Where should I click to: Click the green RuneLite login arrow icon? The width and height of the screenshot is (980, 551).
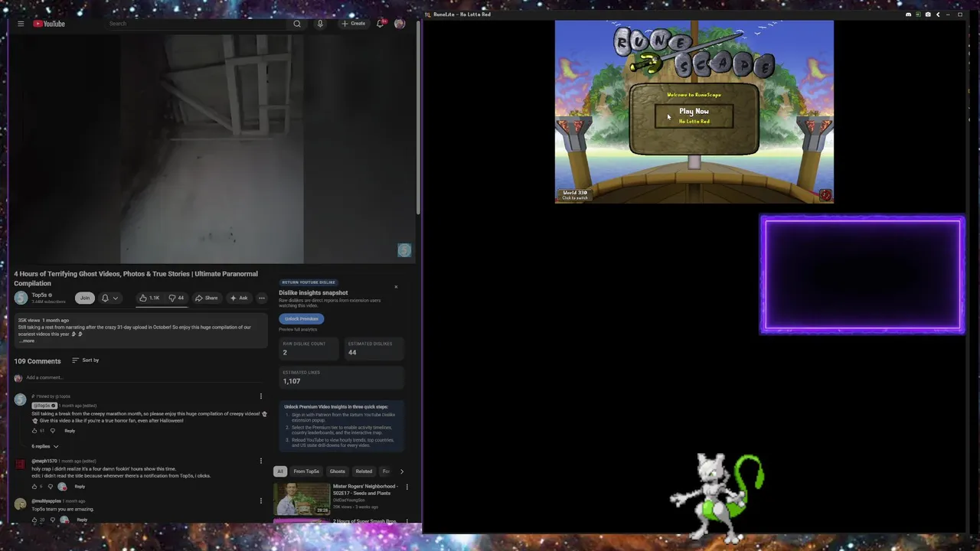[918, 15]
